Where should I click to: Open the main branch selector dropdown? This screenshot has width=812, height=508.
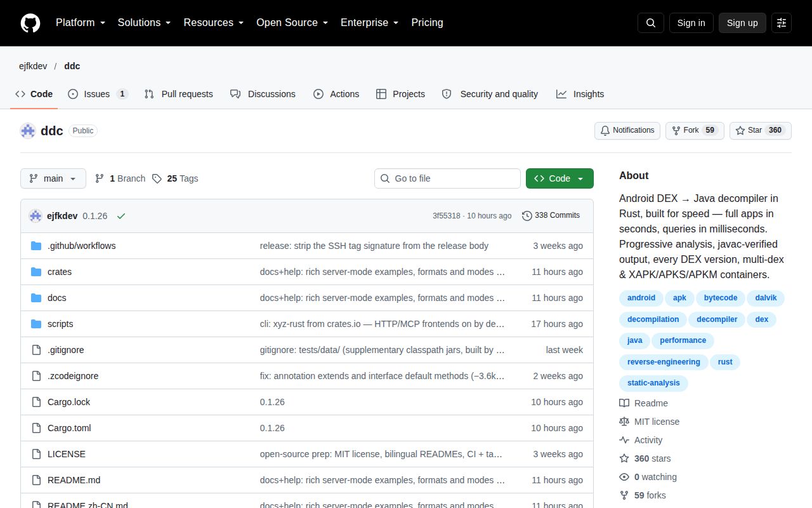pos(53,178)
